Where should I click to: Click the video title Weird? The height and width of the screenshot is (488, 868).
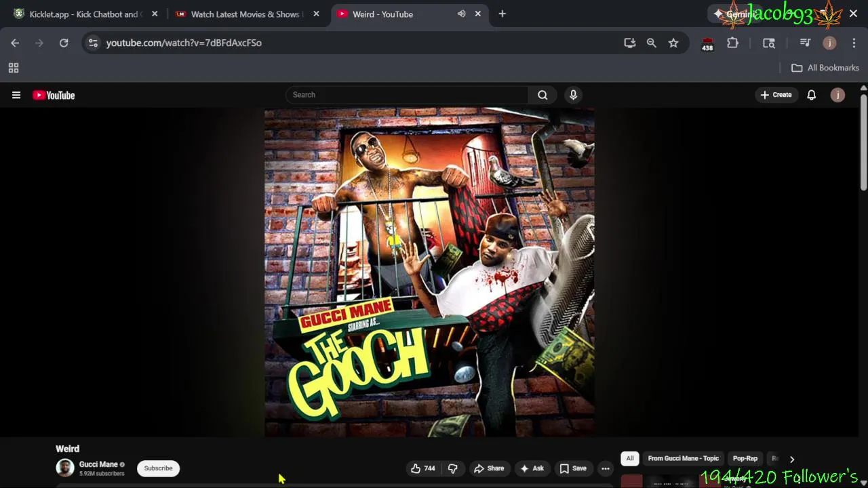67,449
